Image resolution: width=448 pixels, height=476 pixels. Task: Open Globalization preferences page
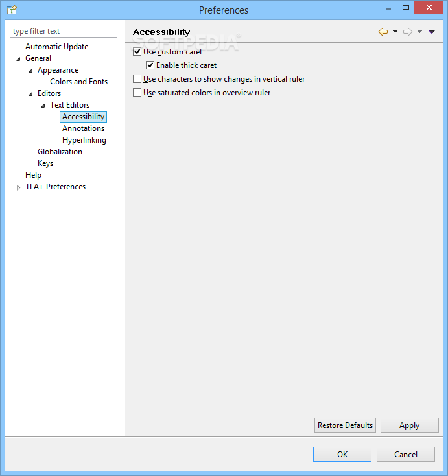(x=60, y=152)
